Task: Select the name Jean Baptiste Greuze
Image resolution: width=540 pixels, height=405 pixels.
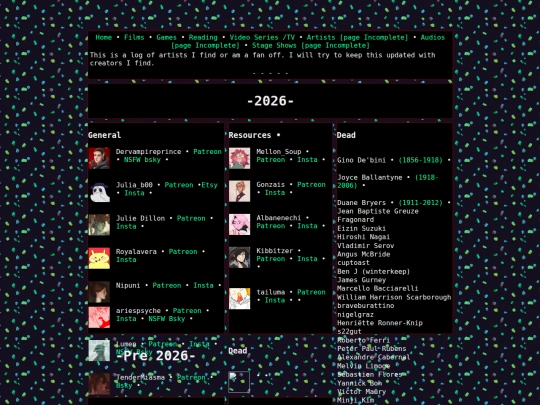Action: coord(378,211)
